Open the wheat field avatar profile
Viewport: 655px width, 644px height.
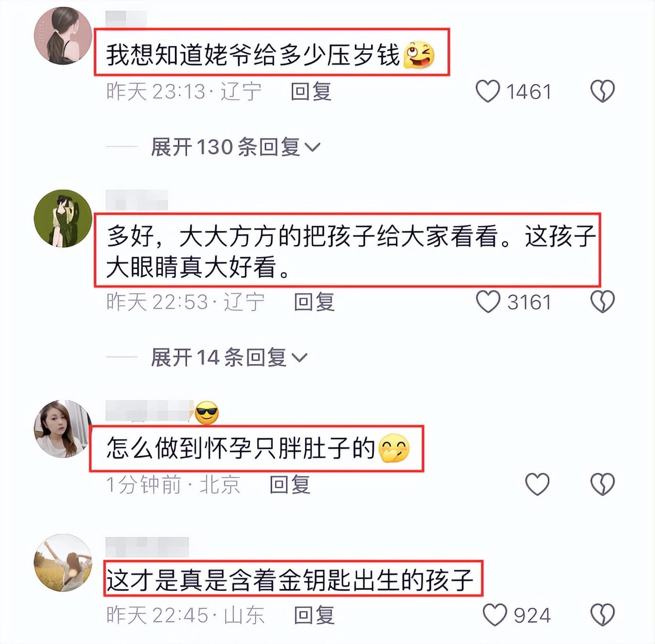(x=63, y=563)
